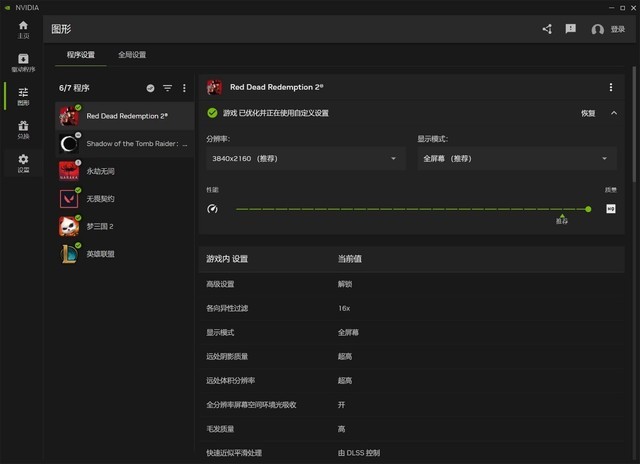Click the 游戏内 设置 column header
The height and width of the screenshot is (464, 640).
[x=227, y=259]
